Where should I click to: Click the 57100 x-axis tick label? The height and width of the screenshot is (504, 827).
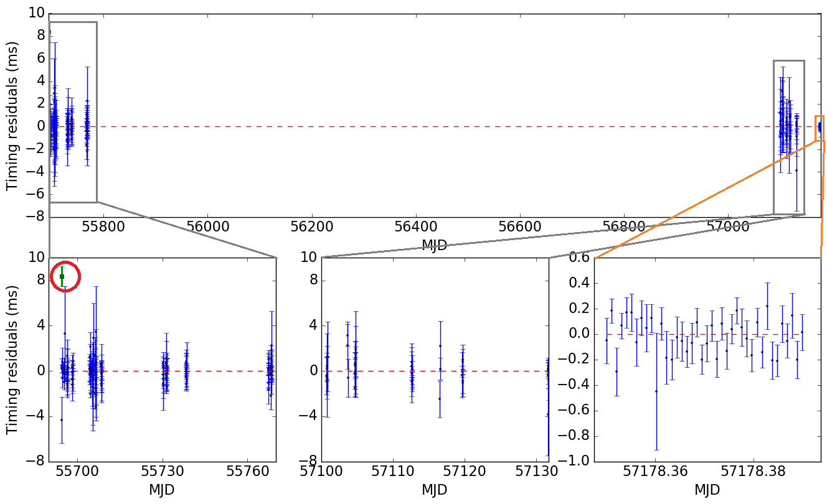(323, 472)
